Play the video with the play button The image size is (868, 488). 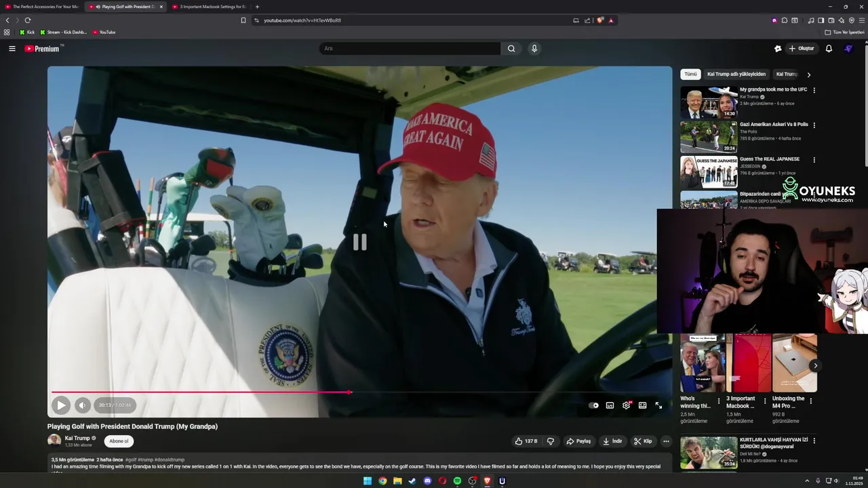pyautogui.click(x=60, y=405)
